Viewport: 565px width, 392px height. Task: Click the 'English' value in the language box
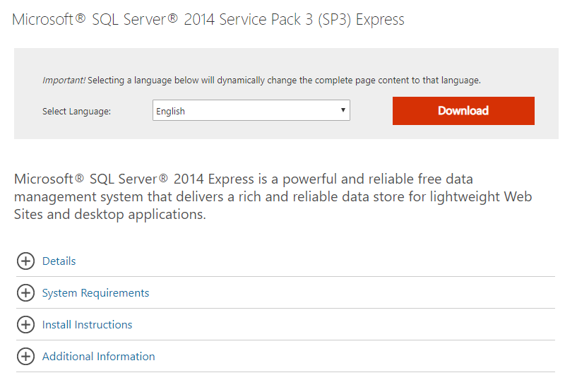point(170,111)
